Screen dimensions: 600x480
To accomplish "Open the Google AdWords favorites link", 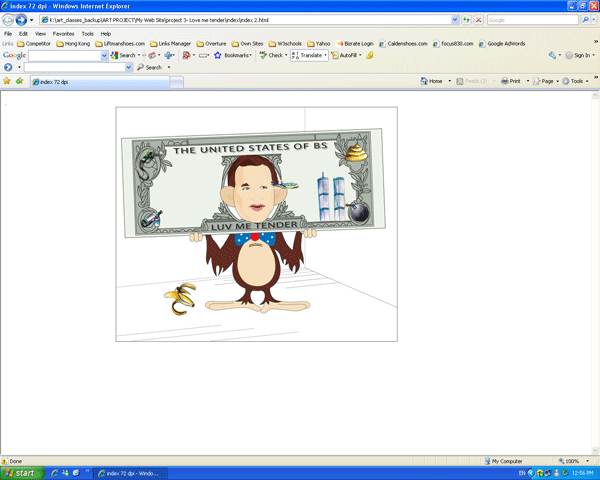I will [505, 44].
